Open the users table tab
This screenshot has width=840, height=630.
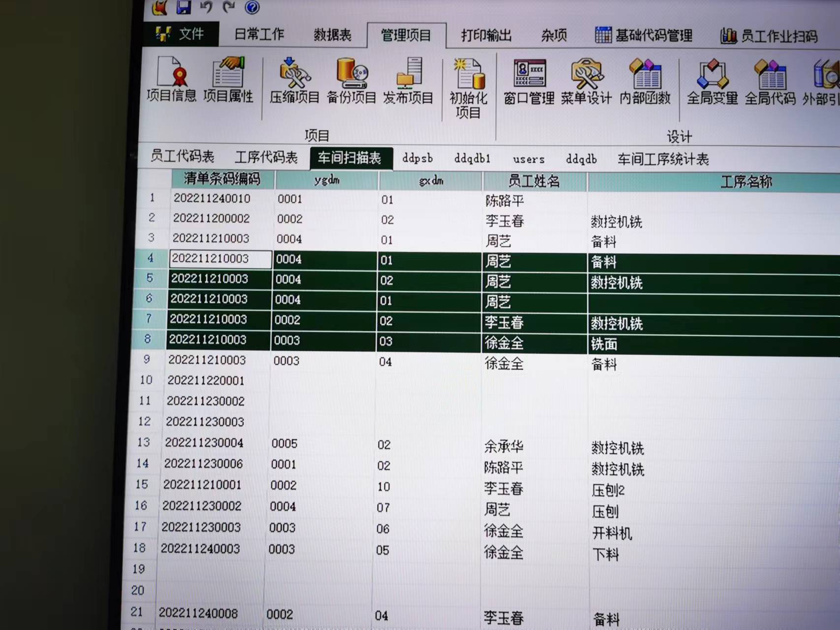tap(529, 159)
